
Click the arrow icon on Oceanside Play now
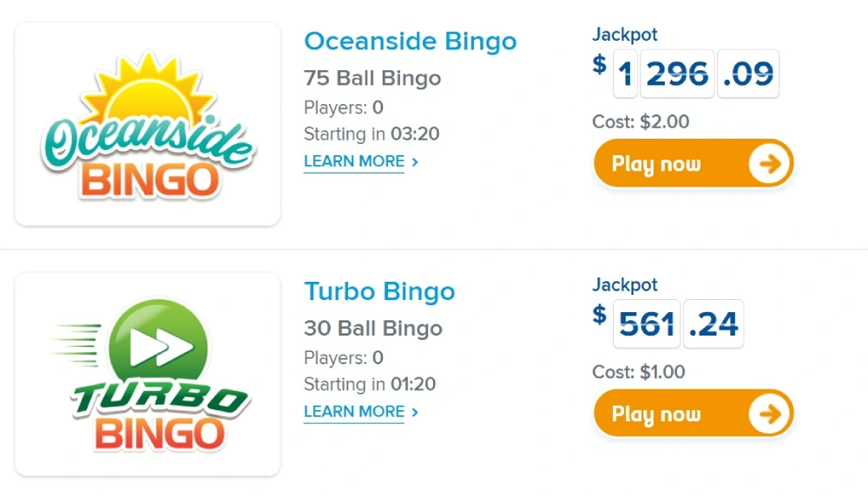pyautogui.click(x=769, y=164)
